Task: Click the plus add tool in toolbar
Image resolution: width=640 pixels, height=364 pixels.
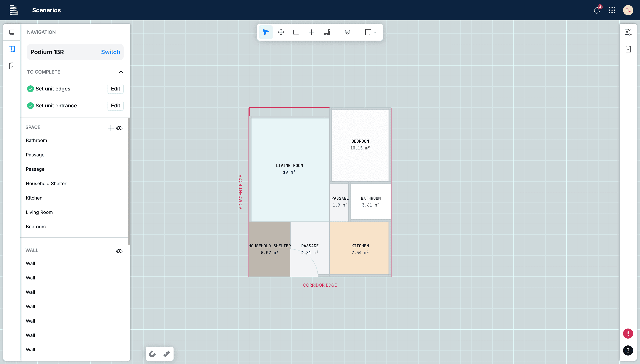Action: 311,32
